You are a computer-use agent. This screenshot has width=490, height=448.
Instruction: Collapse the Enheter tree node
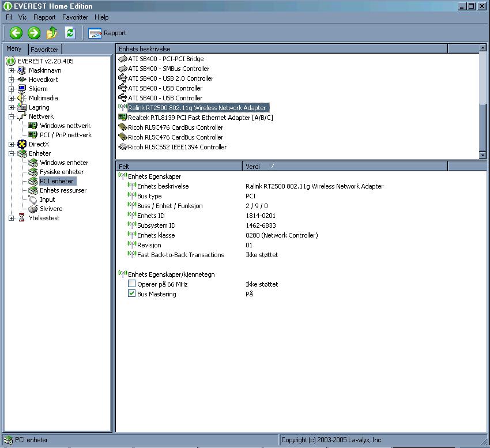pyautogui.click(x=12, y=153)
